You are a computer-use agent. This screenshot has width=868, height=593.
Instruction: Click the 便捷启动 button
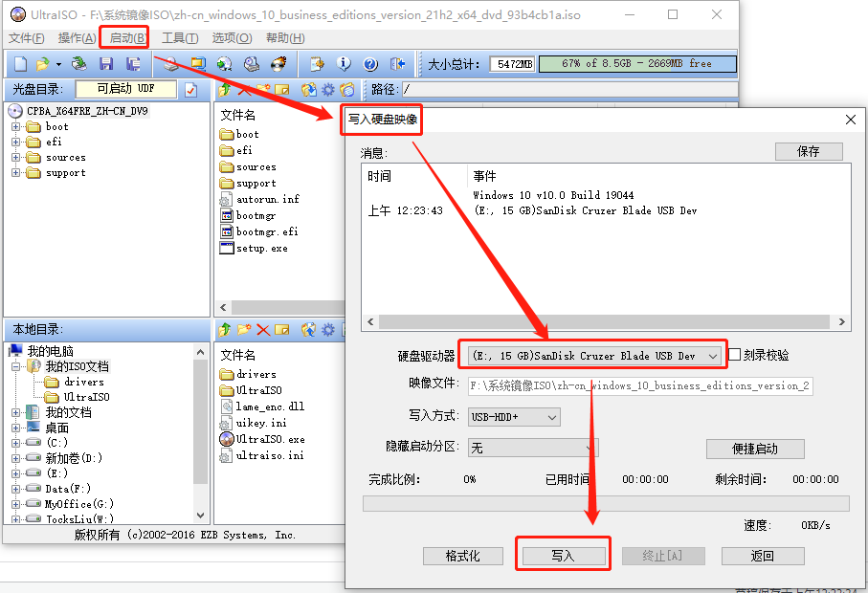(755, 449)
